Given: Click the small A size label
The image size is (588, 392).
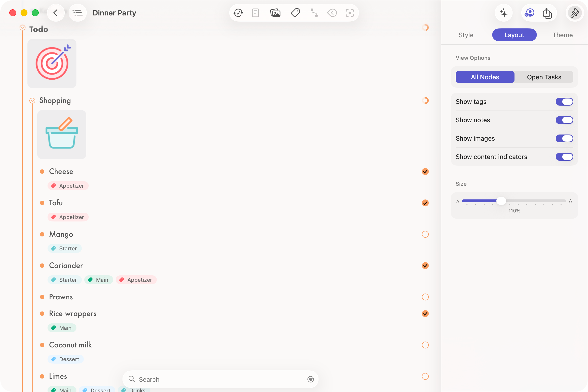Looking at the screenshot, I should (x=457, y=201).
